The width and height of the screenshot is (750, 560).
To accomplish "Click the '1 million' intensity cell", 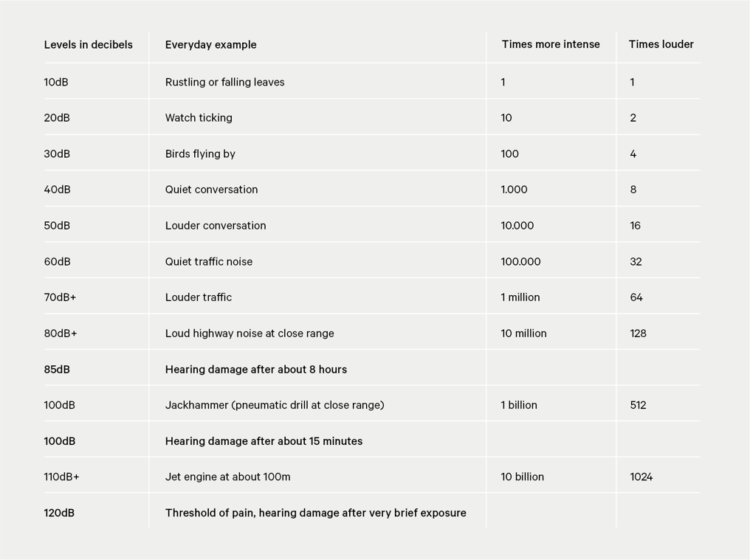I will point(520,297).
